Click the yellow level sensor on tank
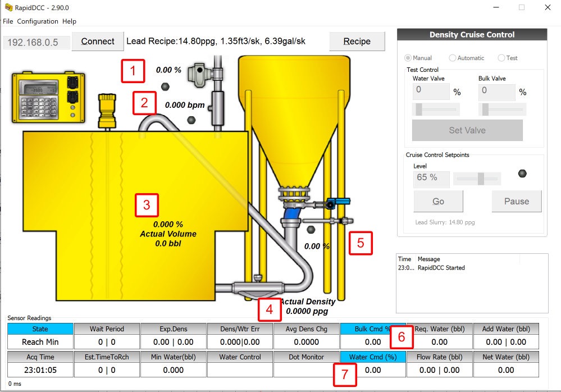This screenshot has width=561, height=392. click(x=107, y=111)
